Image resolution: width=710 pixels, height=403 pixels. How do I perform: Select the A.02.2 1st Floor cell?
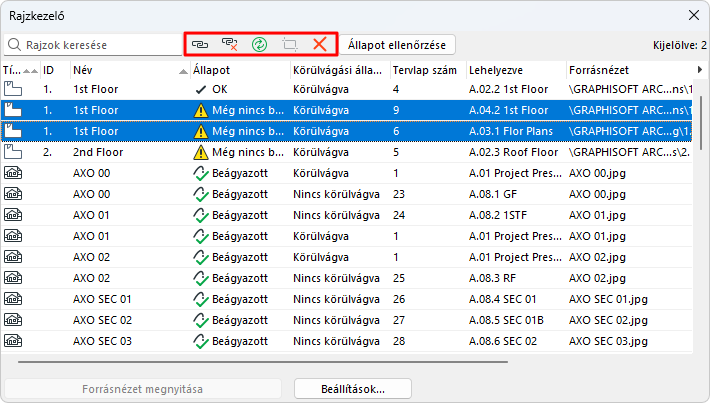click(509, 89)
